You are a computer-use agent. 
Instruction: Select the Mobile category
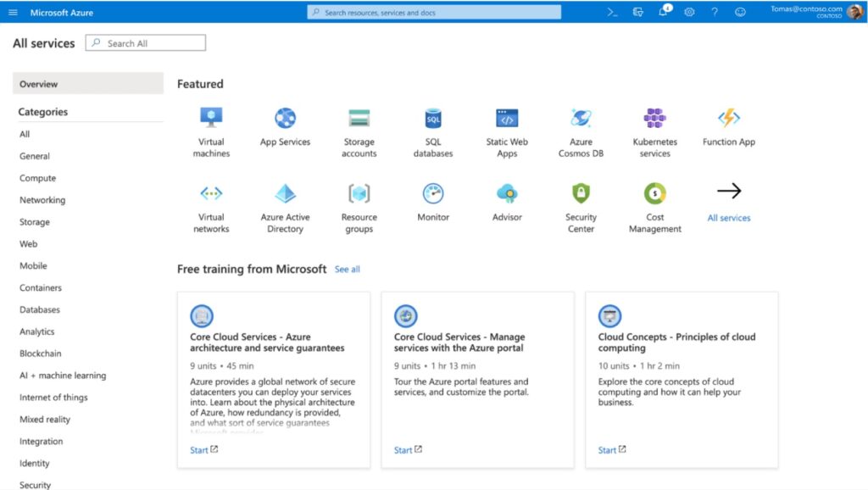(33, 265)
